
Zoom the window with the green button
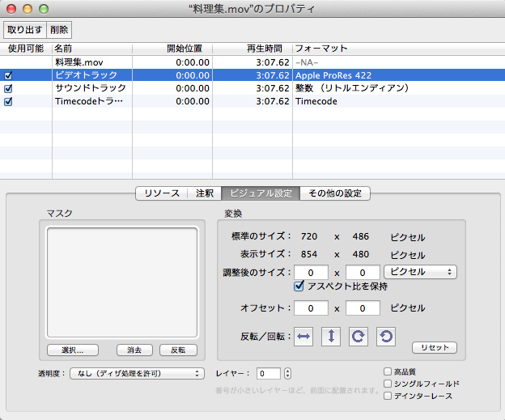tap(44, 9)
